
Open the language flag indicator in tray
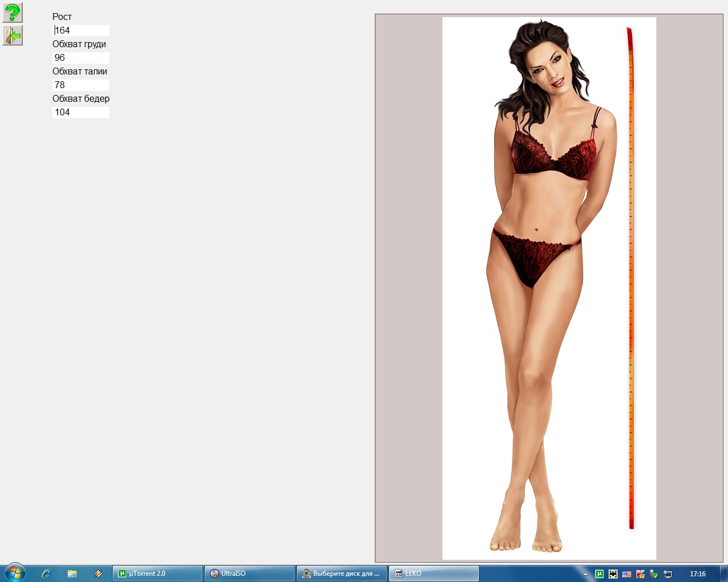627,574
